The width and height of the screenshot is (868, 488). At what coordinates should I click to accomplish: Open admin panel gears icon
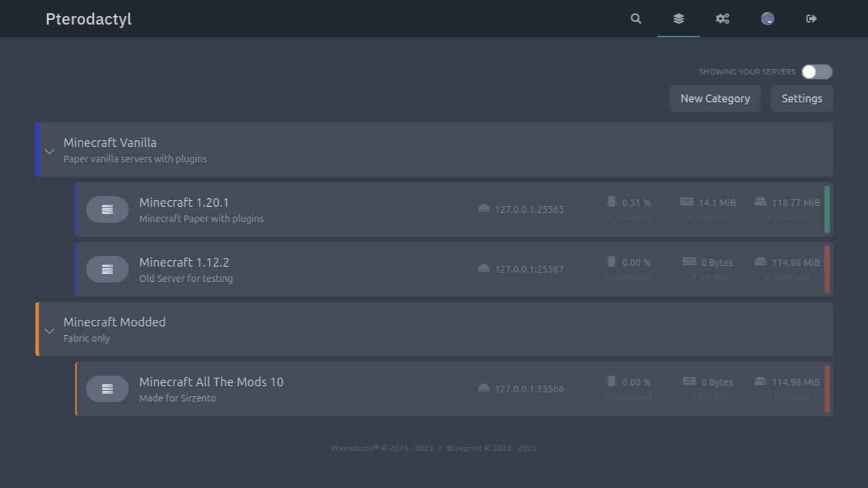722,19
